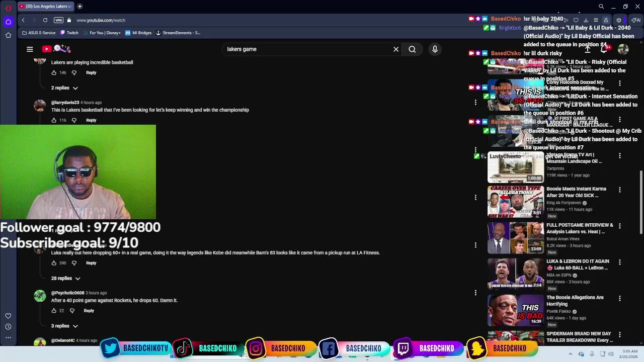Open Opera sidebar favorites heart

point(8,316)
